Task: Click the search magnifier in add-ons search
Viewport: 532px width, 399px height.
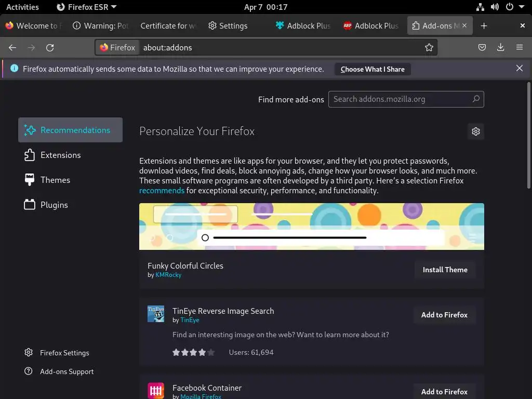Action: (x=476, y=99)
